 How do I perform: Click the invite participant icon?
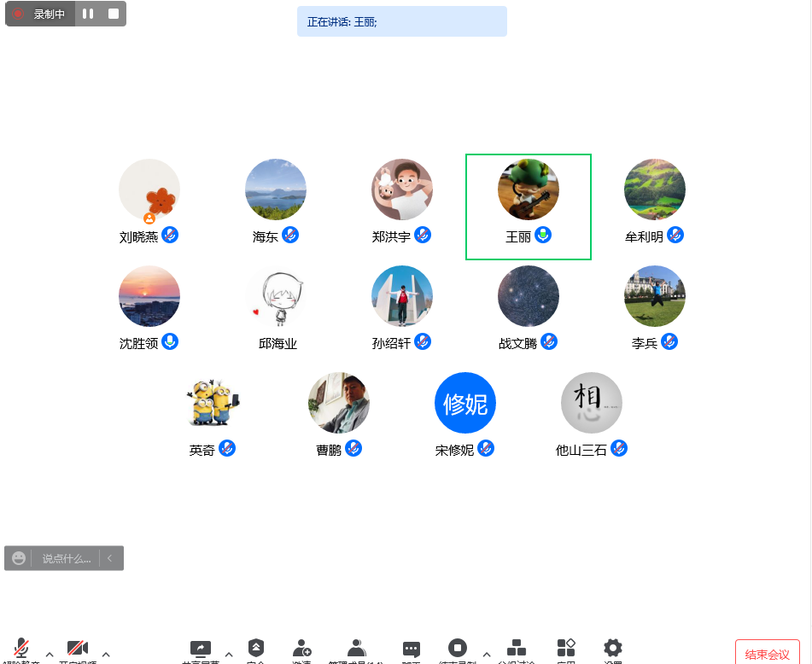click(x=301, y=649)
